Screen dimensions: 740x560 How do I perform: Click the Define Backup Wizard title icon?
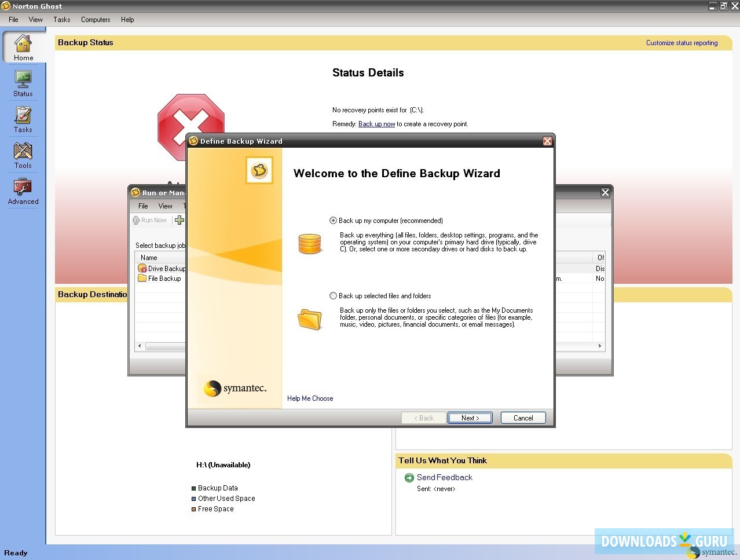tap(193, 141)
